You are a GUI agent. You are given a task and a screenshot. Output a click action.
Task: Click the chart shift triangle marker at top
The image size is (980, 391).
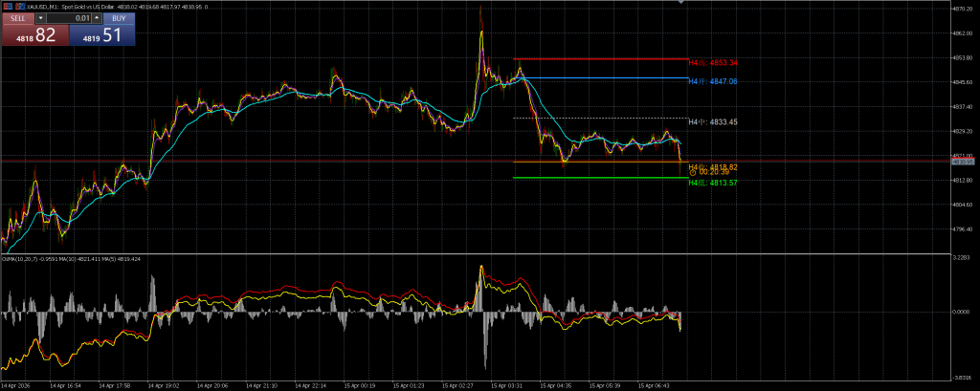(681, 3)
